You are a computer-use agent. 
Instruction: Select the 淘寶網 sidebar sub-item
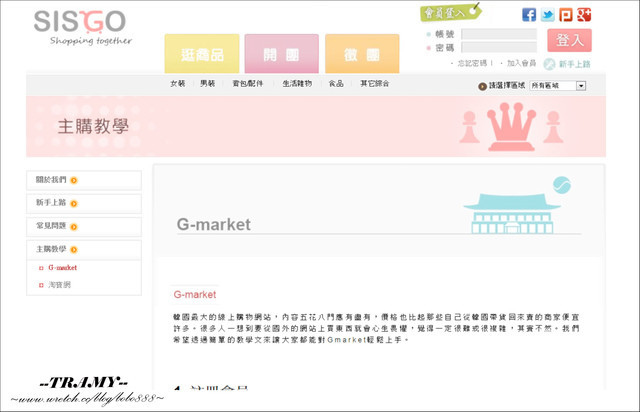(59, 285)
